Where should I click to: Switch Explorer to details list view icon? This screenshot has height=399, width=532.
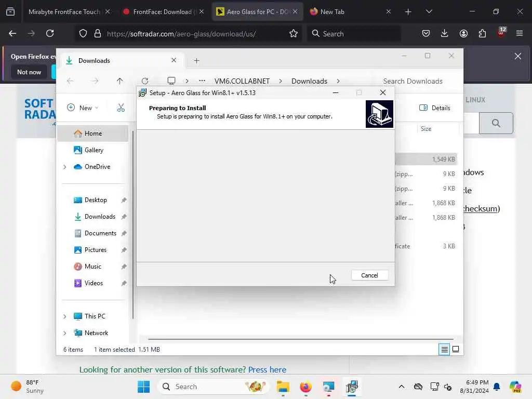[444, 349]
